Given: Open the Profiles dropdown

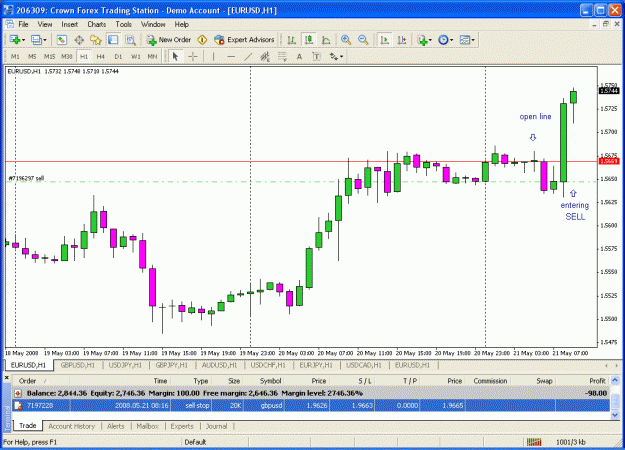Looking at the screenshot, I should coord(38,40).
